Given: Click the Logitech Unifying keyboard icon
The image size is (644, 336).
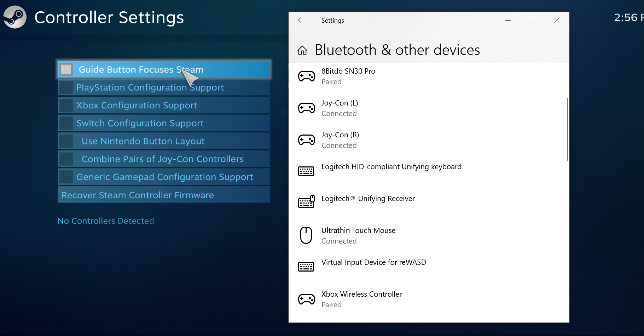Looking at the screenshot, I should pyautogui.click(x=306, y=171).
